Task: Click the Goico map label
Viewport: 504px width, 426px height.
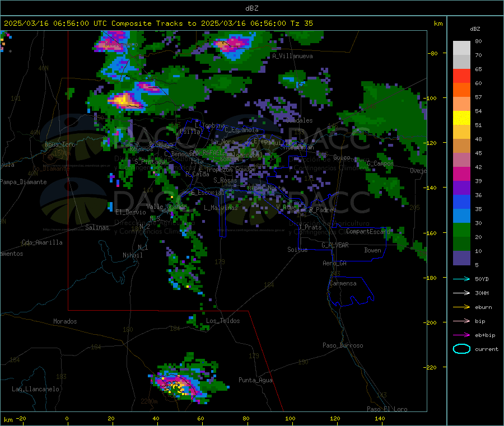Action: pos(342,157)
